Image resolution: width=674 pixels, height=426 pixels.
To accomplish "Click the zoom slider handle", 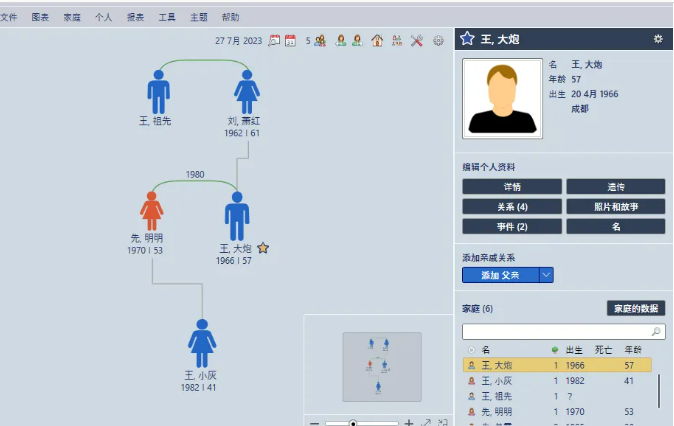I will point(353,423).
